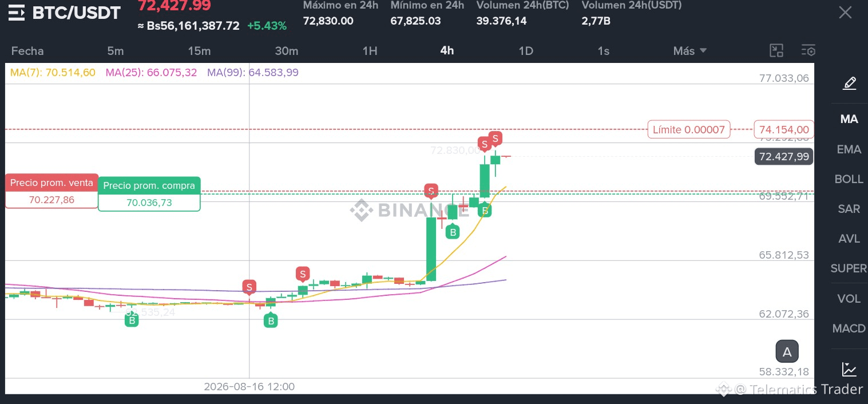Click the Precio prom. venta label
The image size is (868, 404).
[x=51, y=183]
